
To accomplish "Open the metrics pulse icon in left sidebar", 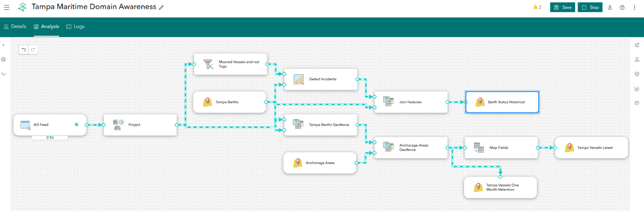I will [4, 74].
